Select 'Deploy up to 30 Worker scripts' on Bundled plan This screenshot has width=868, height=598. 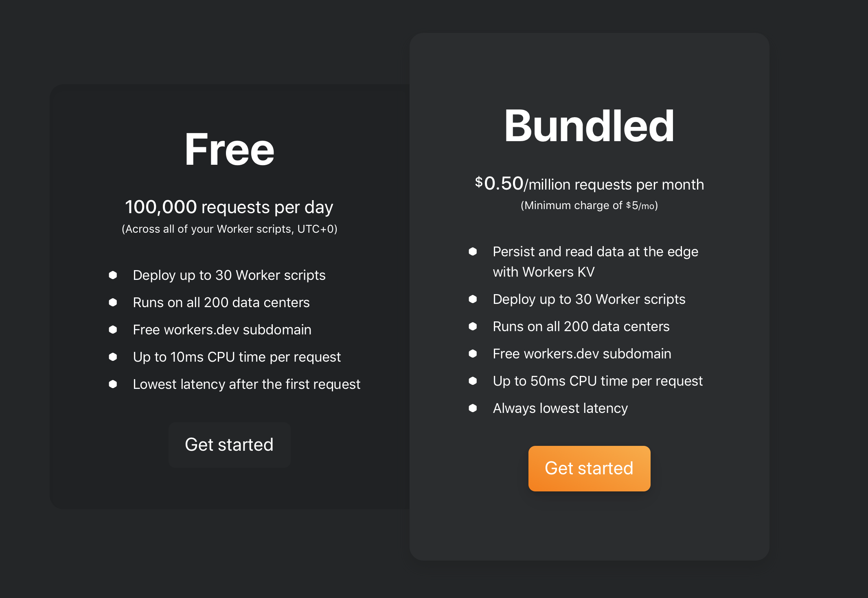click(588, 299)
